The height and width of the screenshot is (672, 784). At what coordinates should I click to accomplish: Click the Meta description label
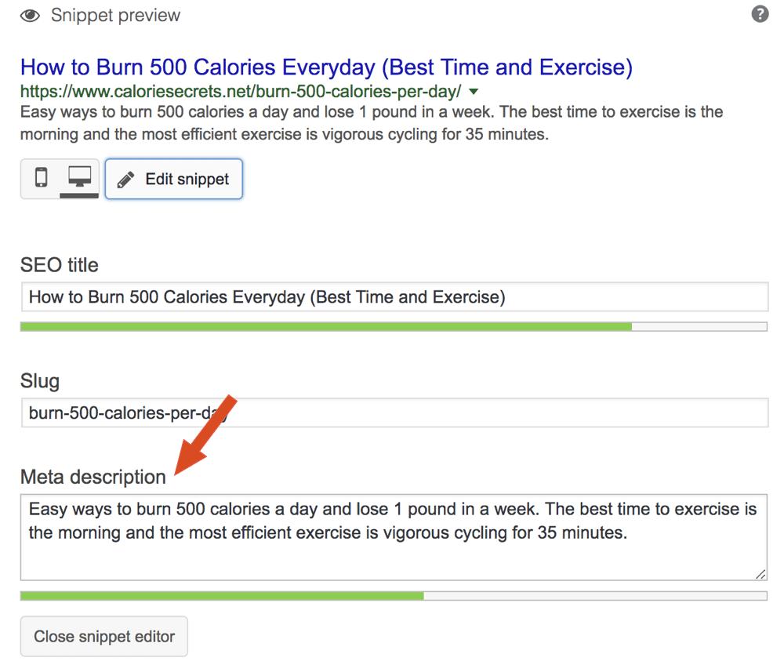pos(93,477)
